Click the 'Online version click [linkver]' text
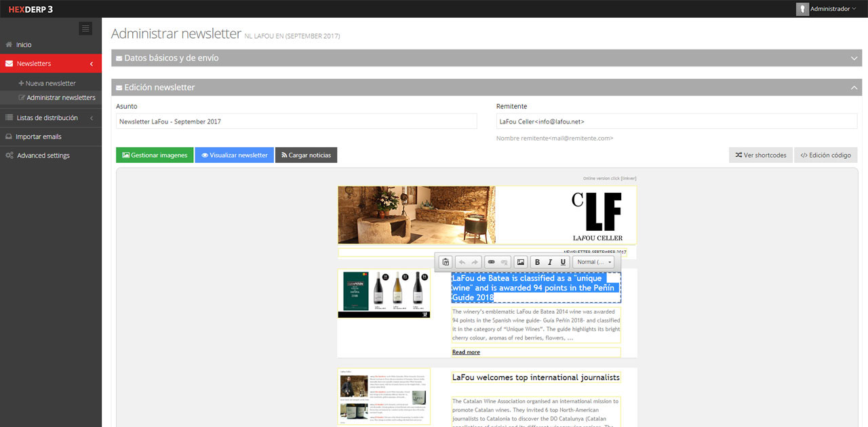This screenshot has width=868, height=427. point(610,179)
